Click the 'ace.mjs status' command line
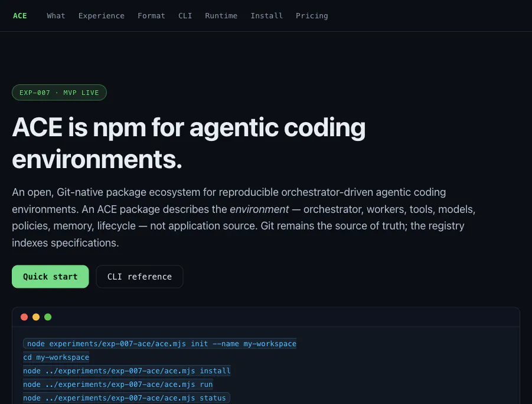532x404 pixels. tap(126, 398)
